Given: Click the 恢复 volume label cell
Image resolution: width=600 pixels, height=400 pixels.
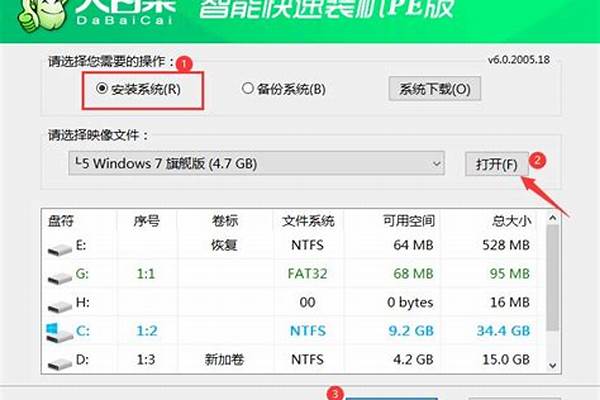Looking at the screenshot, I should 224,245.
